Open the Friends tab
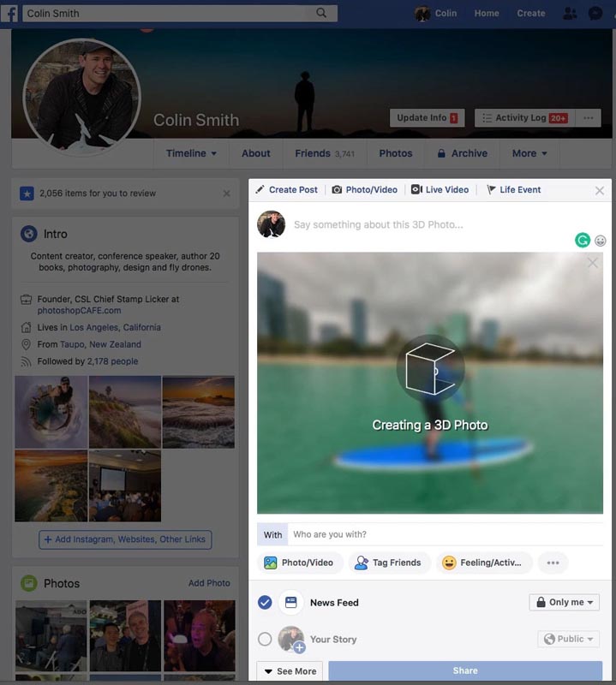Screen dimensions: 616x685 click(x=325, y=153)
